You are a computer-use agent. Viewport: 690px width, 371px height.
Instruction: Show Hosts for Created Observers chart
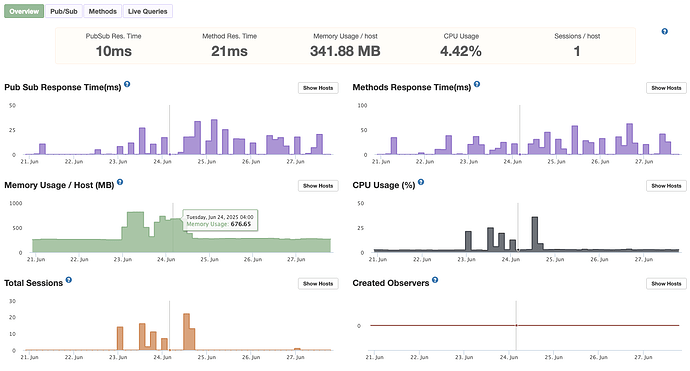click(666, 283)
